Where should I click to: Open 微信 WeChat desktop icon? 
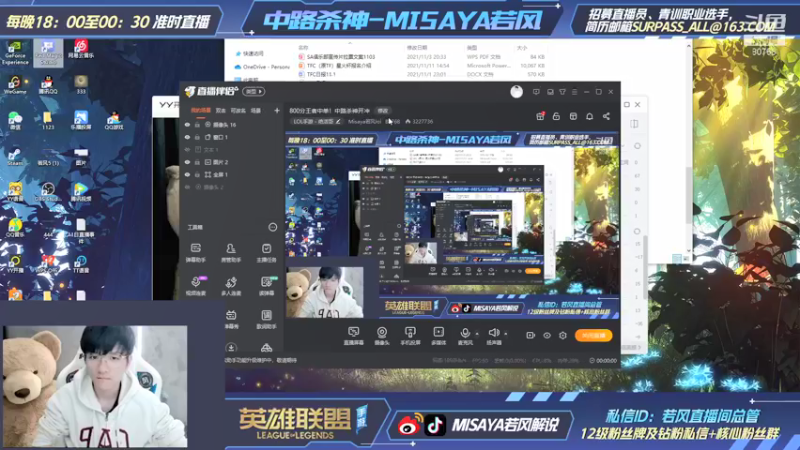(15, 121)
